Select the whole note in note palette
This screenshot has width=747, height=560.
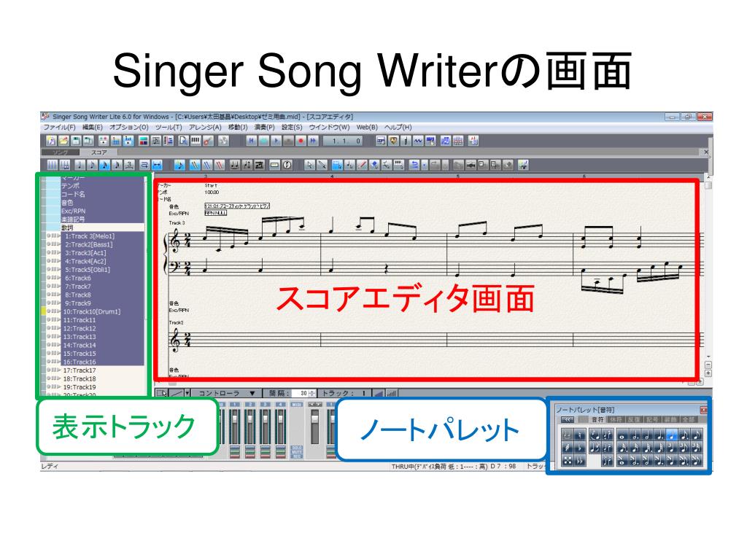pos(622,435)
